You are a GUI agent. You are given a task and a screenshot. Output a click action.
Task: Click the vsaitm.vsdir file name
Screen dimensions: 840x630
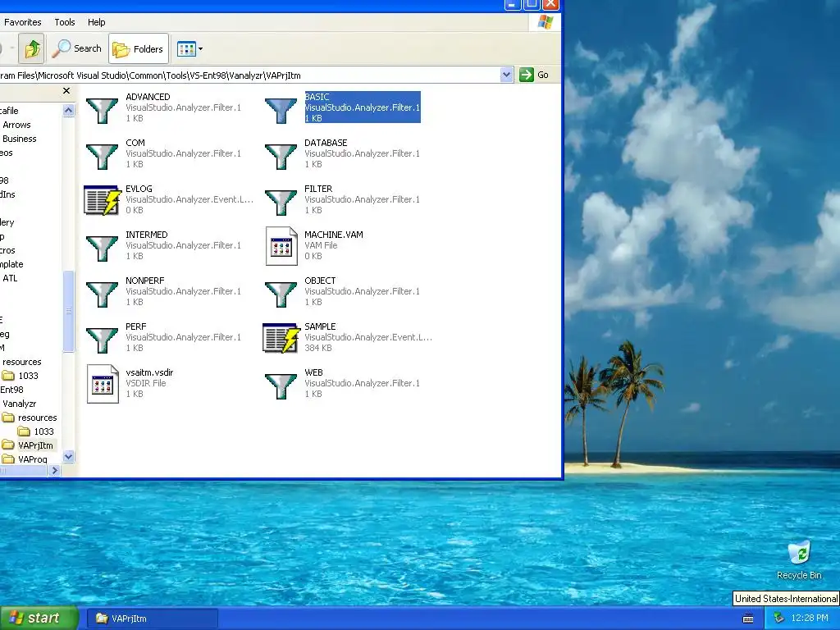[x=149, y=372]
